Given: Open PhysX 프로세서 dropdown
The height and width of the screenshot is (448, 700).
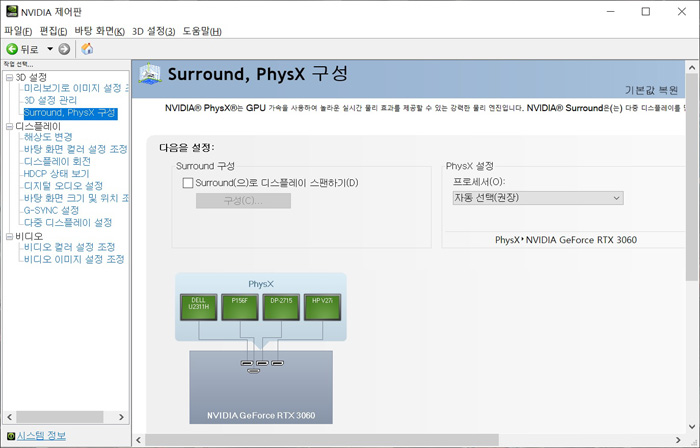Looking at the screenshot, I should coord(538,198).
